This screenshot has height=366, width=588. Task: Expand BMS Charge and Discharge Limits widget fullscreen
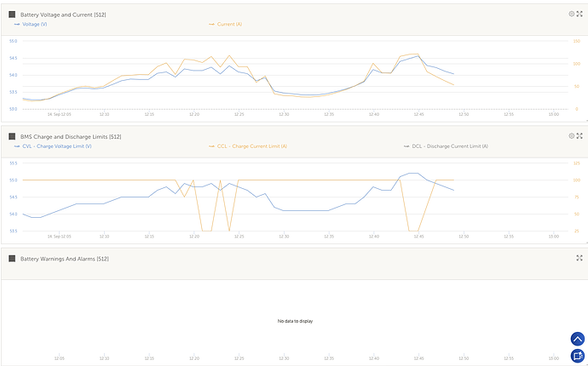[579, 136]
